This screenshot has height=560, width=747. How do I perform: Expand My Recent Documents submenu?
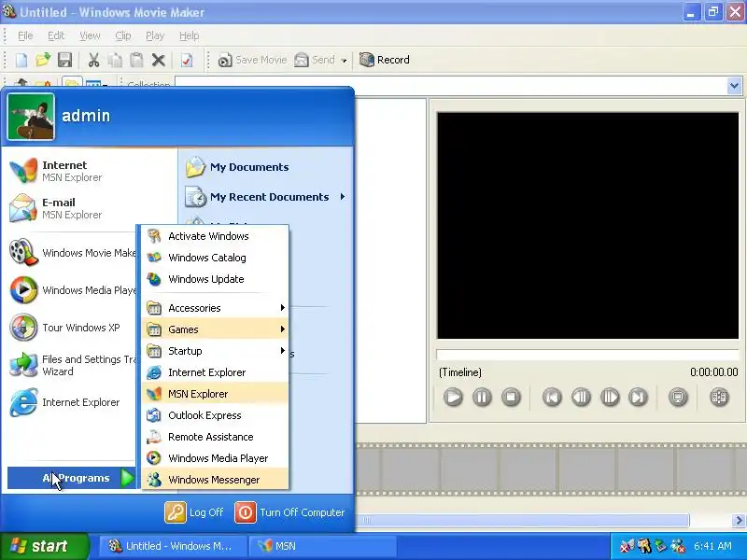[265, 197]
